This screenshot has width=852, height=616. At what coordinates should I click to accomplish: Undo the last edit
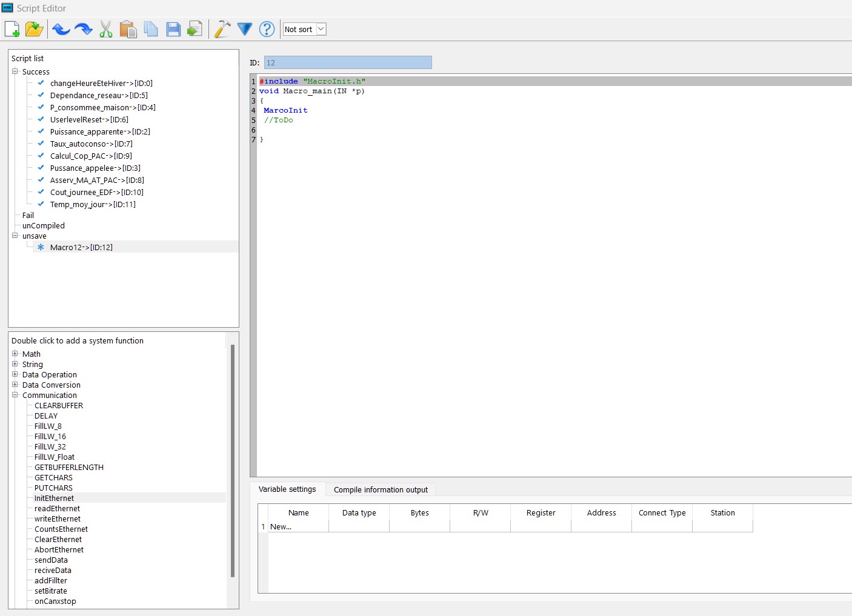tap(61, 29)
